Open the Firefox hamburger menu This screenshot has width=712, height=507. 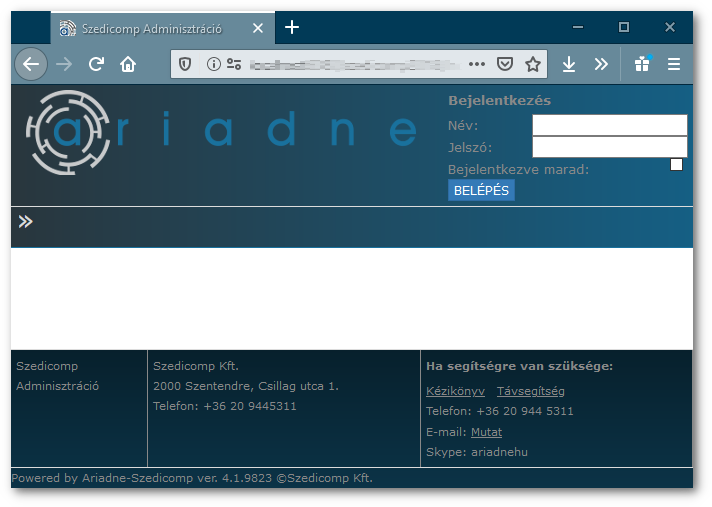[674, 64]
